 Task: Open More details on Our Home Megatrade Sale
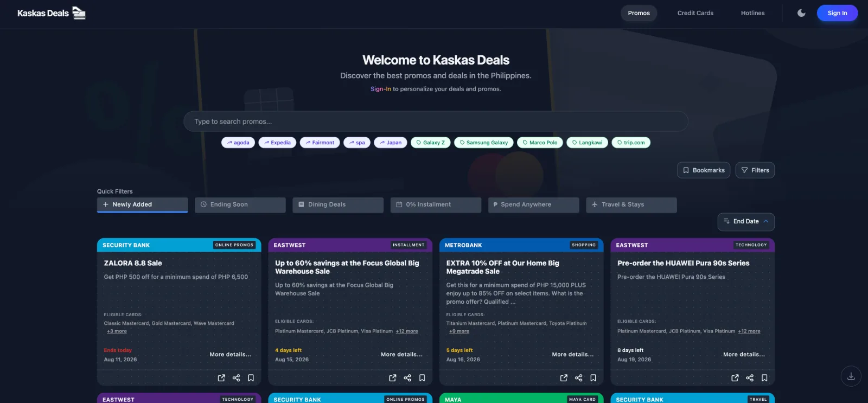[573, 355]
